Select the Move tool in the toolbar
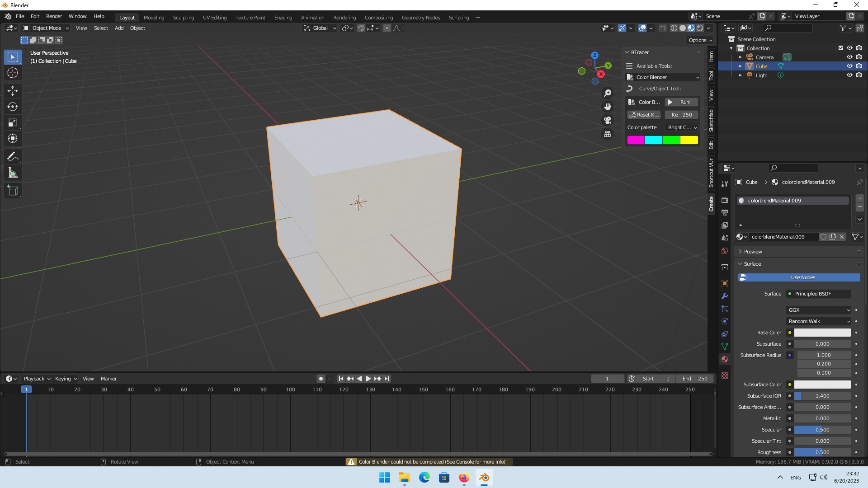The image size is (868, 488). 12,91
